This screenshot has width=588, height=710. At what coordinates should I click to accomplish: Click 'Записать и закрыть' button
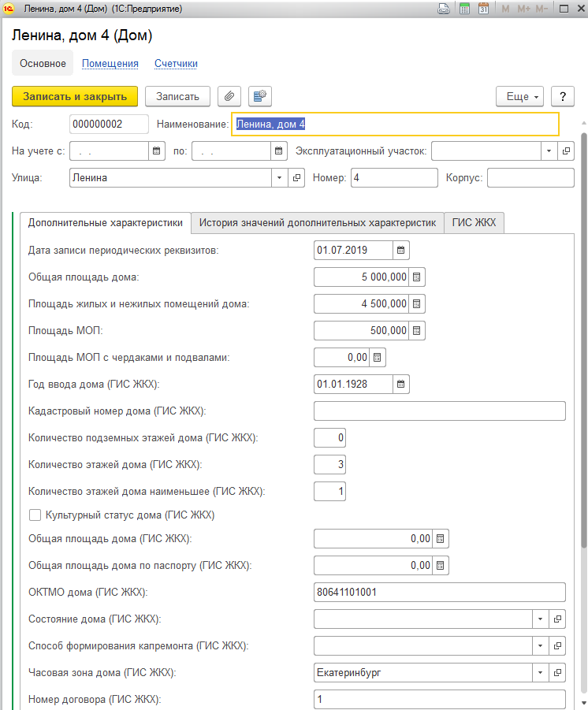75,96
